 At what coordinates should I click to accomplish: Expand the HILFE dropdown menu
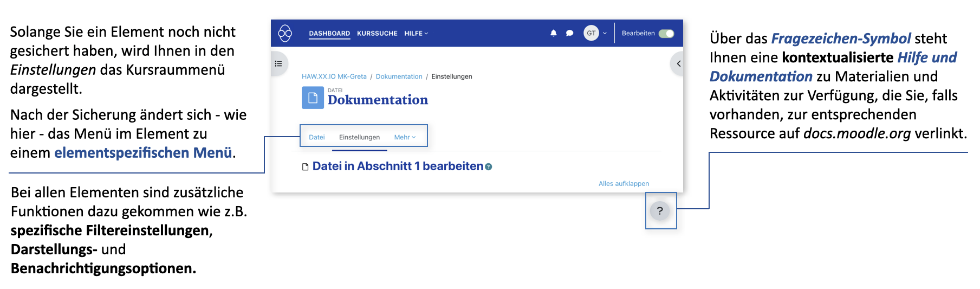416,34
